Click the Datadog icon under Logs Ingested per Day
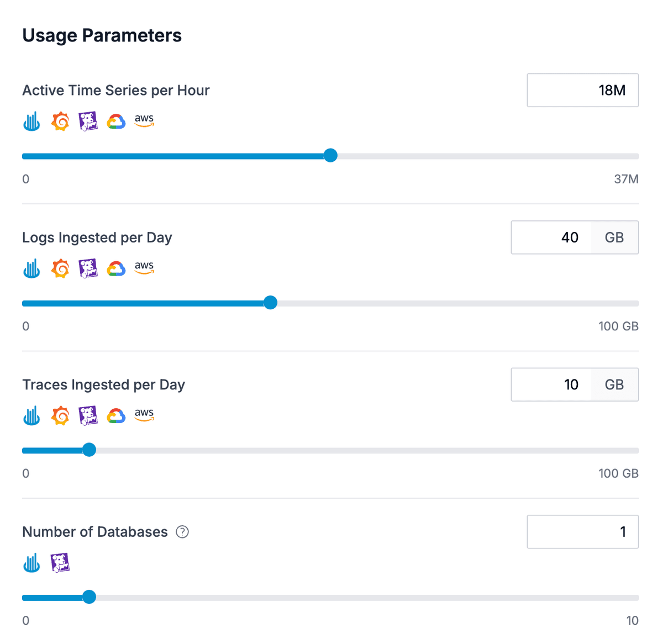Viewport: 663px width, 644px height. point(88,268)
